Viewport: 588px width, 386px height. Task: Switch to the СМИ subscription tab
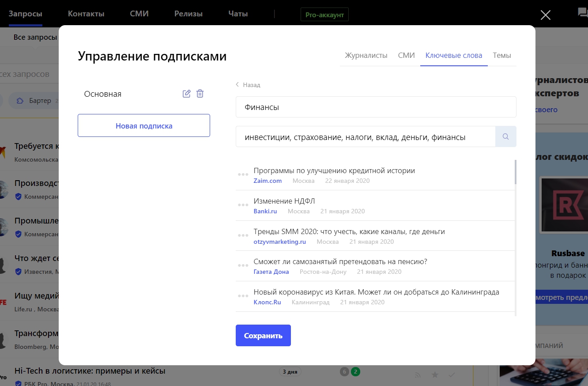[x=406, y=56]
